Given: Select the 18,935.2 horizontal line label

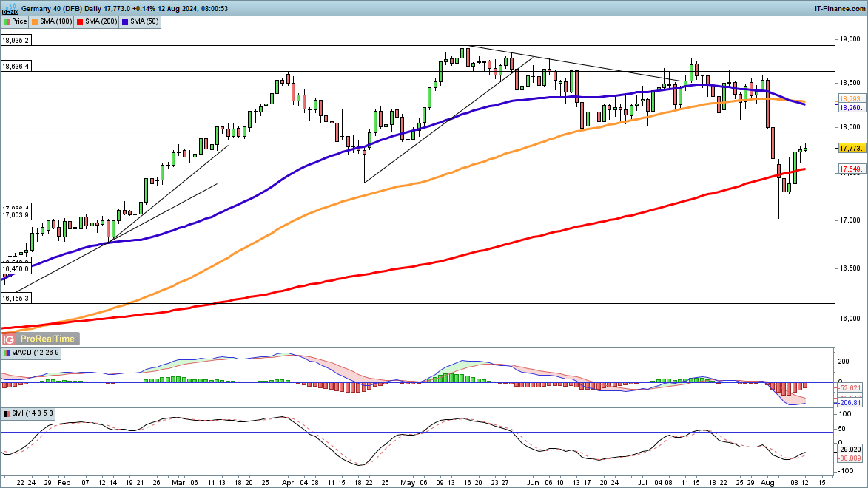Looking at the screenshot, I should click(x=16, y=41).
